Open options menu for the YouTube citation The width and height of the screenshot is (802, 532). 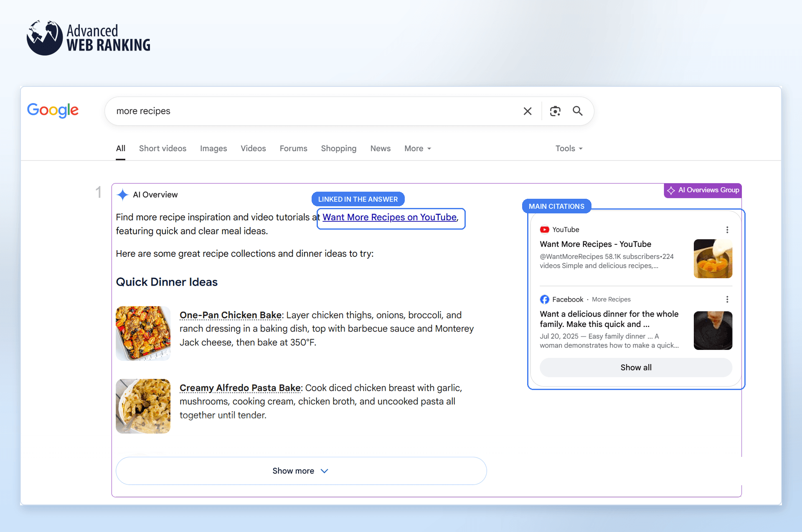click(727, 230)
